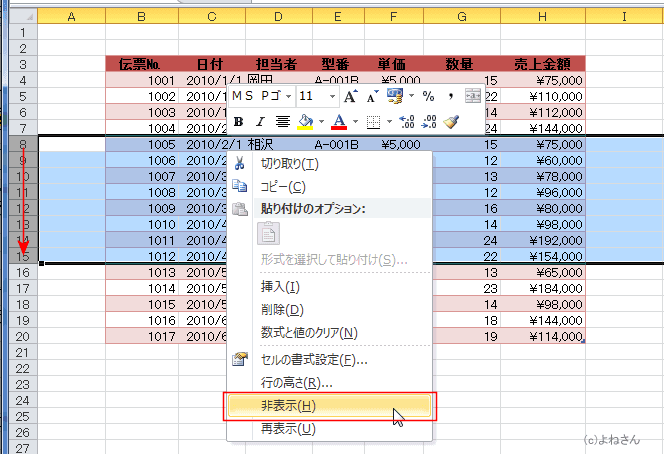Select 非表示(H) to hide rows
The width and height of the screenshot is (664, 454).
(x=329, y=406)
